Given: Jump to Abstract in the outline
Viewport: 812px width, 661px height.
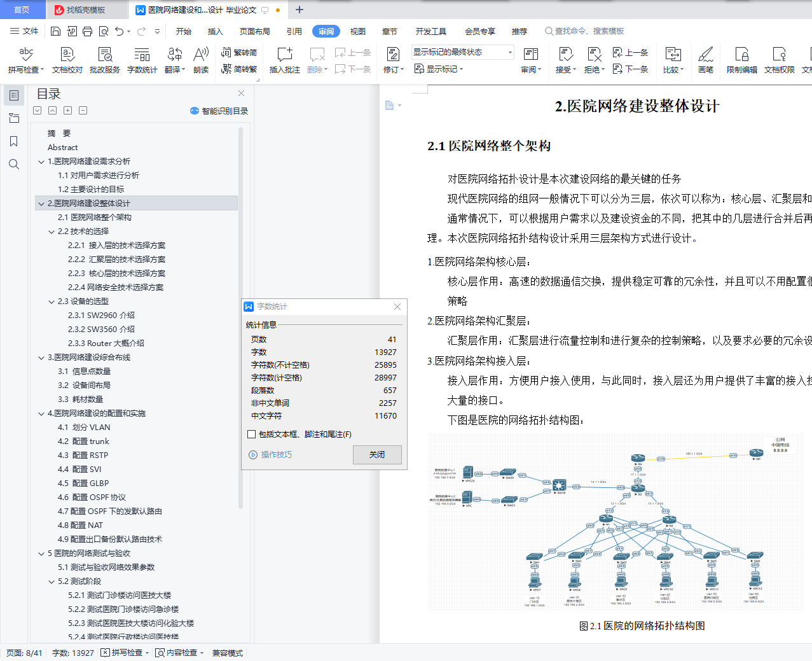Looking at the screenshot, I should coord(62,148).
